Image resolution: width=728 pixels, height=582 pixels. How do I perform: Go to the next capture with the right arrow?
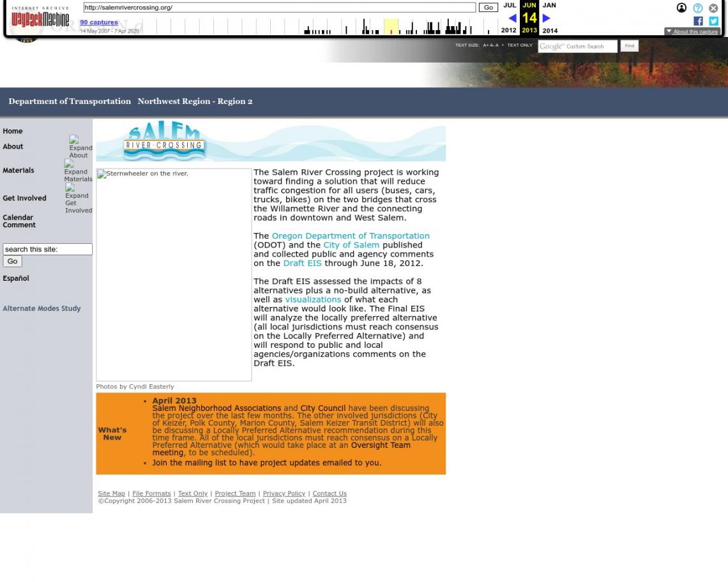tap(547, 18)
